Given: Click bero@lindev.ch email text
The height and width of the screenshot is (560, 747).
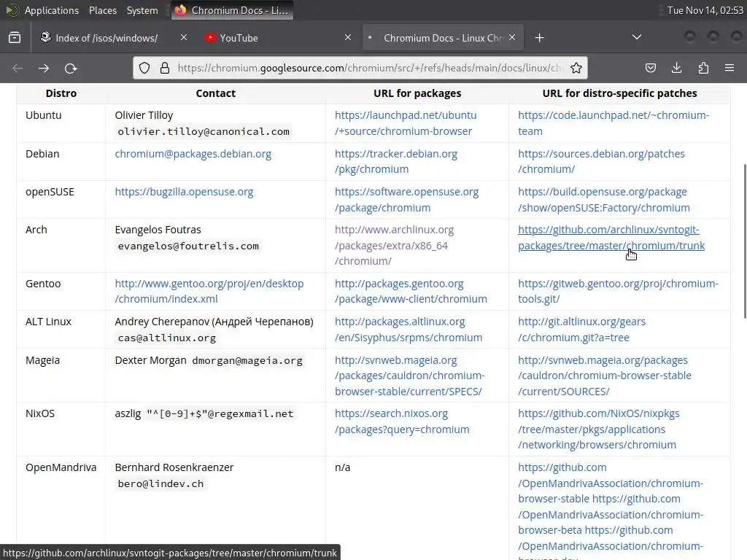Looking at the screenshot, I should pos(160,483).
